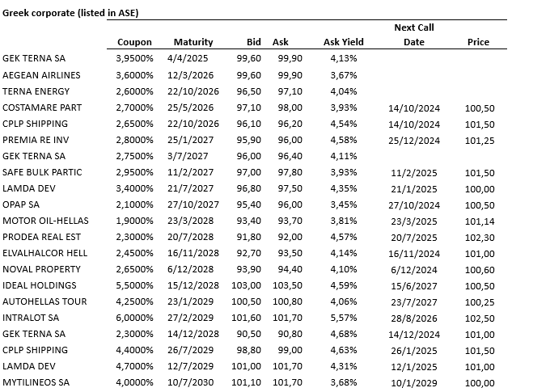The height and width of the screenshot is (392, 550).
Task: Select the Price column header
Action: point(478,42)
